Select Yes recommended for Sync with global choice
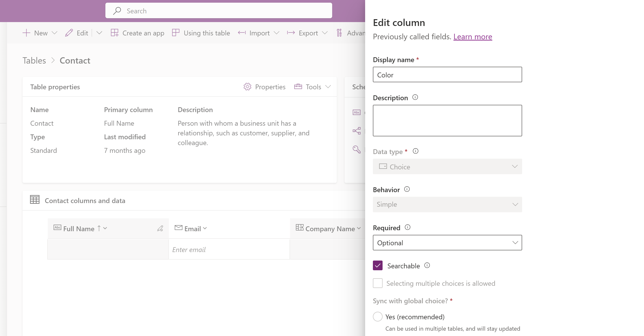This screenshot has height=336, width=644. pos(377,316)
